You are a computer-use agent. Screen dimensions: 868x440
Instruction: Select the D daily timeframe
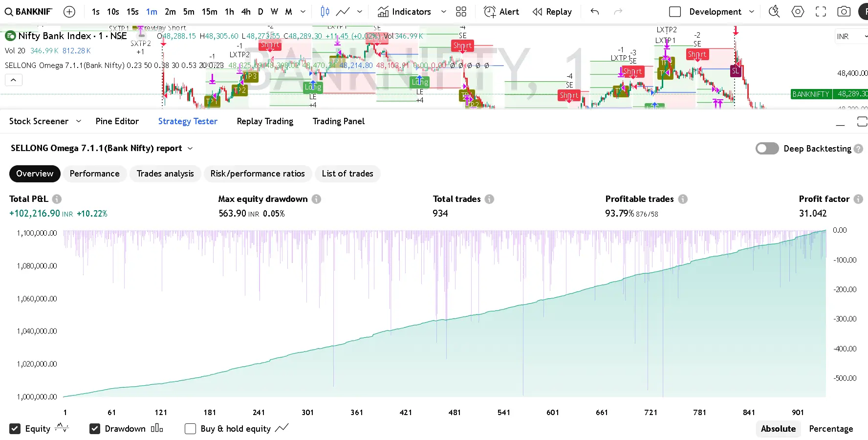(260, 12)
